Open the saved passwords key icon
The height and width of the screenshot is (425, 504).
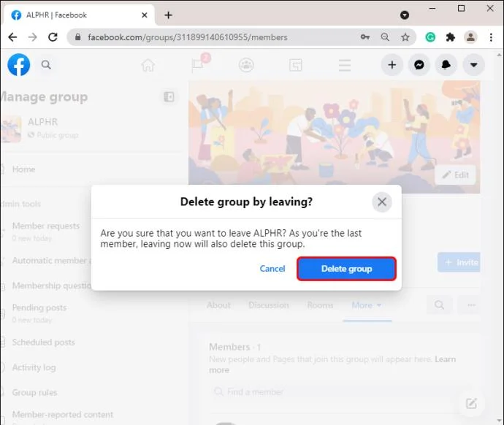(x=364, y=37)
